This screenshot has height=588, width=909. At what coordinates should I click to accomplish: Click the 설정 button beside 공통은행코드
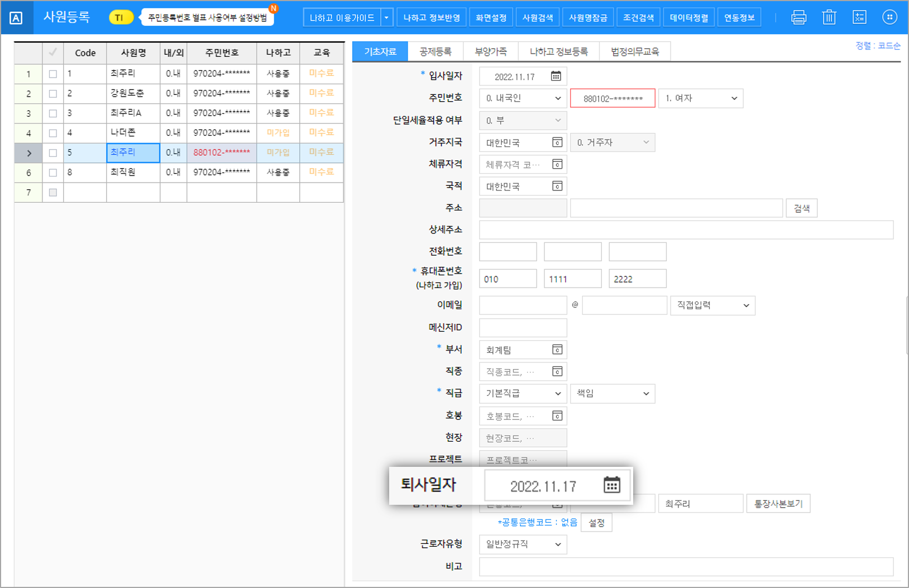pyautogui.click(x=596, y=523)
